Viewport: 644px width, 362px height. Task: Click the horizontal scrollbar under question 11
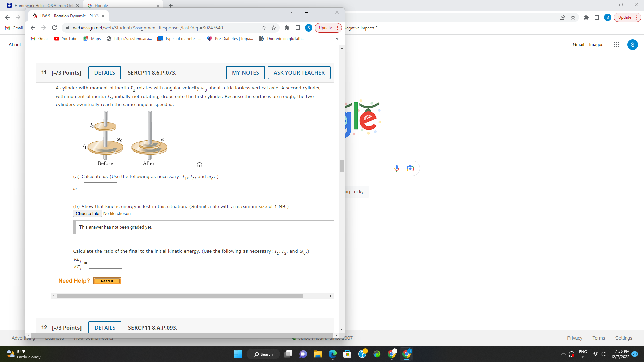pos(179,296)
